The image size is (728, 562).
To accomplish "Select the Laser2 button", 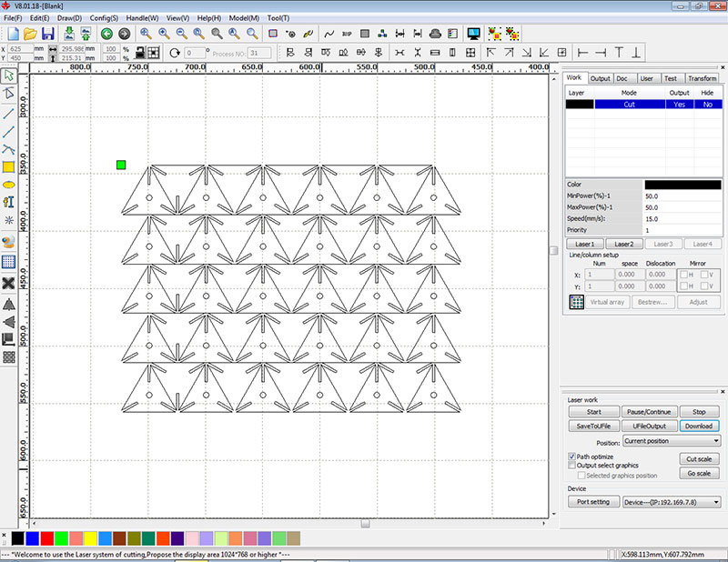I will [x=624, y=244].
